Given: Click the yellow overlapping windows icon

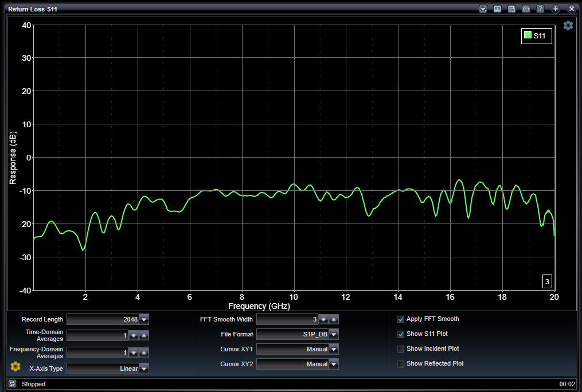Looking at the screenshot, I should pos(511,9).
